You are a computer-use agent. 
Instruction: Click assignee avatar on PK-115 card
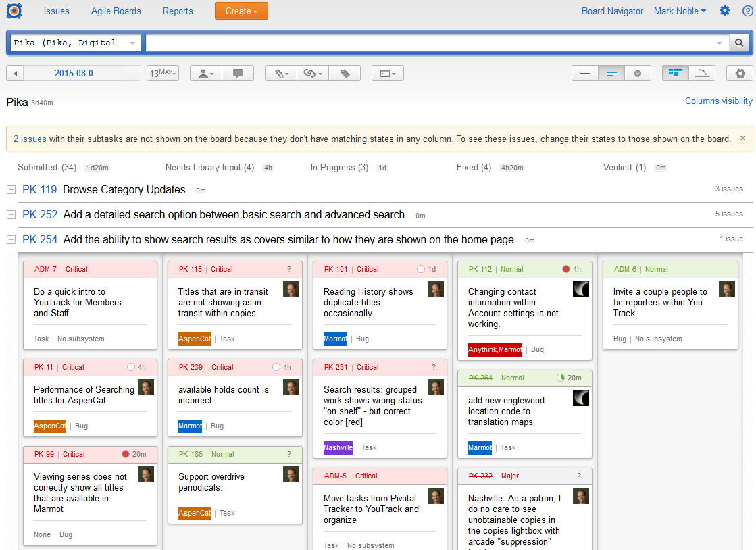(291, 289)
